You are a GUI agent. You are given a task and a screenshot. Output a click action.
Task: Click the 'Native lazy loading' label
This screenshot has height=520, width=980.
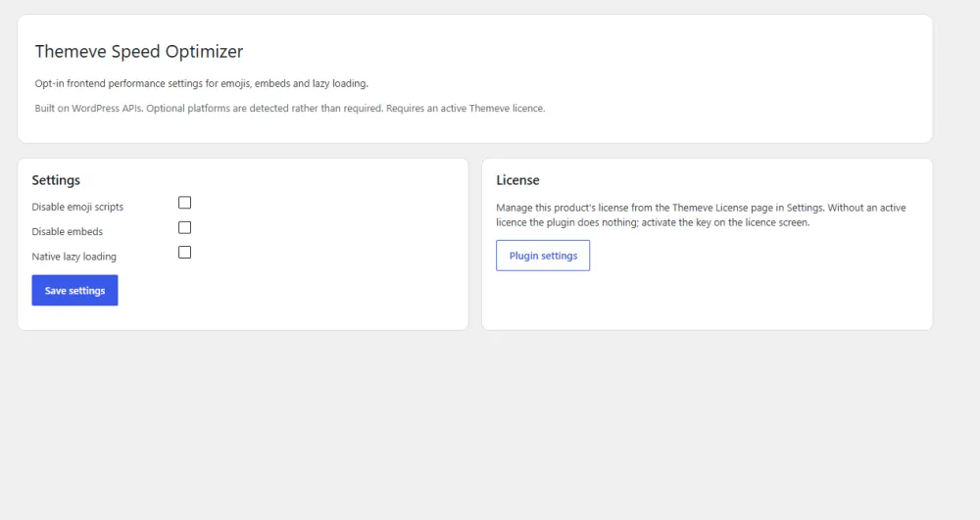[73, 257]
